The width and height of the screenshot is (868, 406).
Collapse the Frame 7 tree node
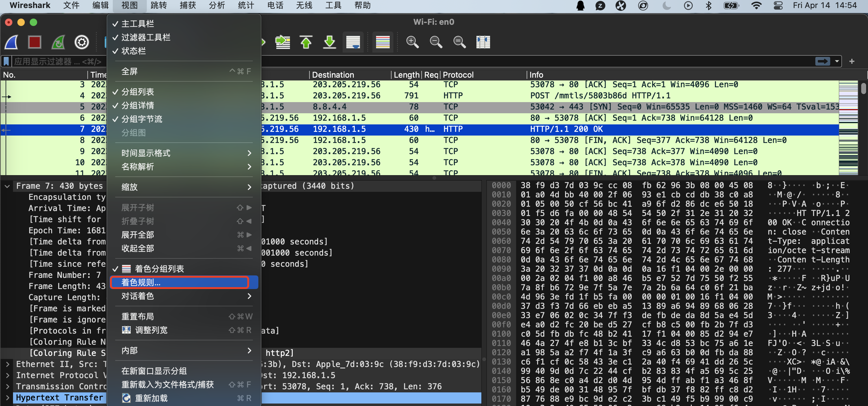point(7,186)
